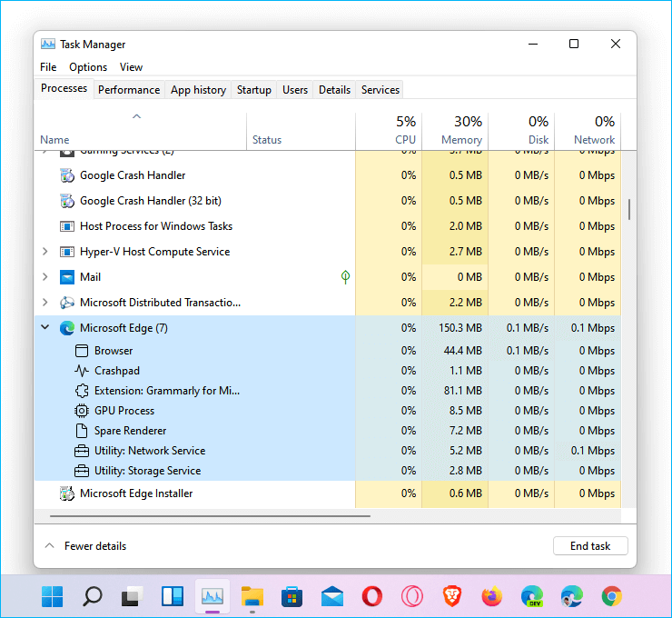672x618 pixels.
Task: Click the Storage Service briefcase icon
Action: coord(82,471)
